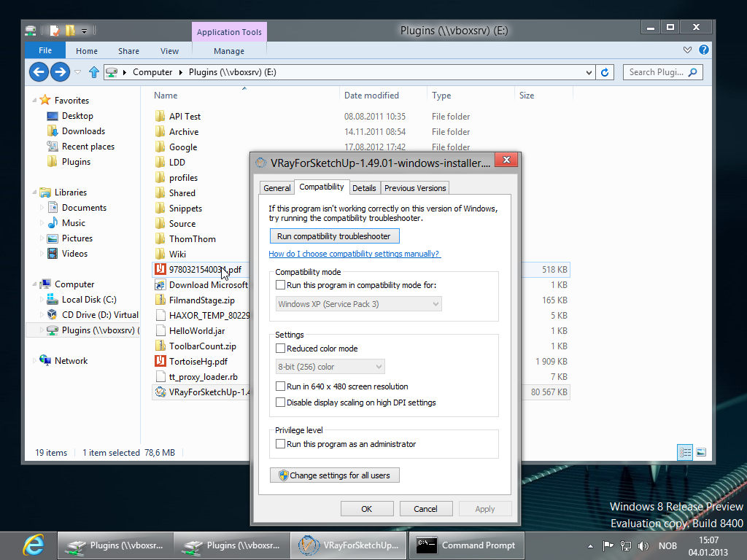
Task: Click Change settings for all users
Action: point(334,475)
